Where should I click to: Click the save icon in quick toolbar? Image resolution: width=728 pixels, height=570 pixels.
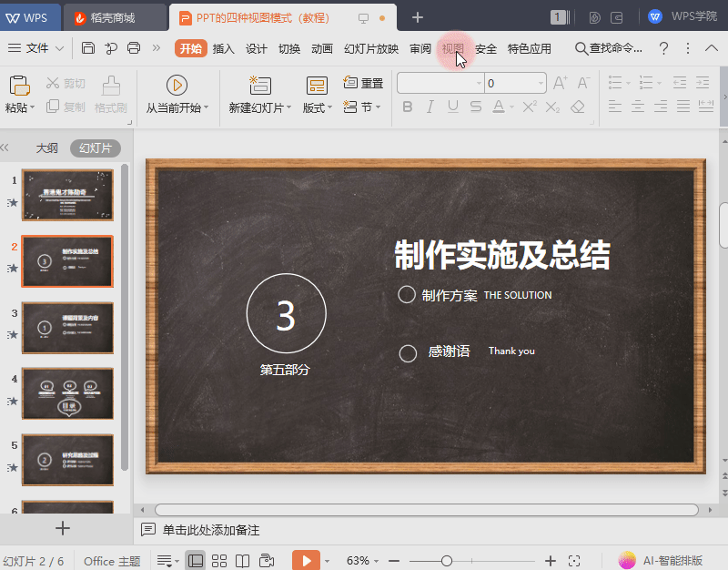click(x=88, y=48)
